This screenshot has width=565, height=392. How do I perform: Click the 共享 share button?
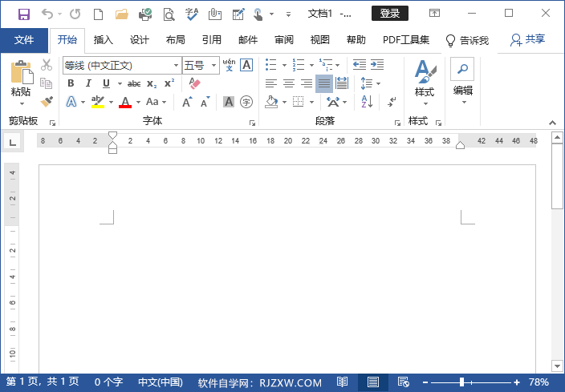click(x=528, y=40)
